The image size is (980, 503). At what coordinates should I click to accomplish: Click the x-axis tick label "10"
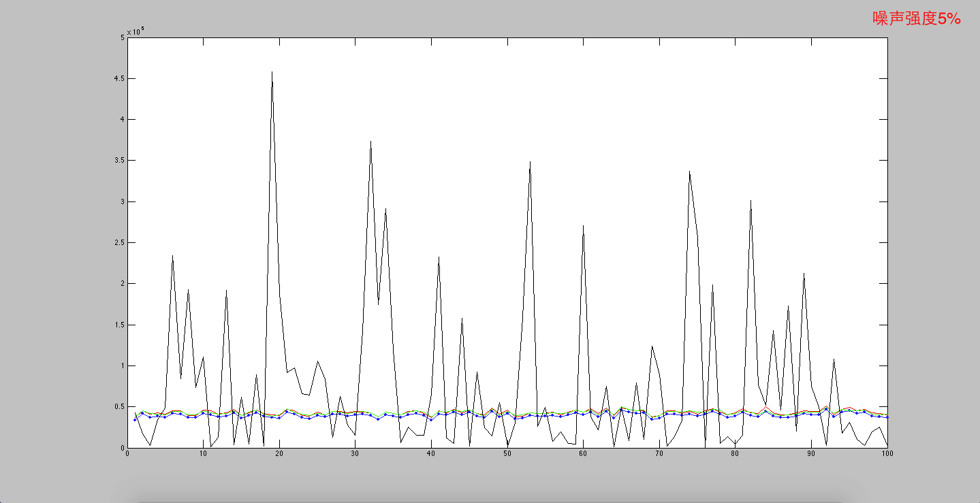[x=203, y=453]
